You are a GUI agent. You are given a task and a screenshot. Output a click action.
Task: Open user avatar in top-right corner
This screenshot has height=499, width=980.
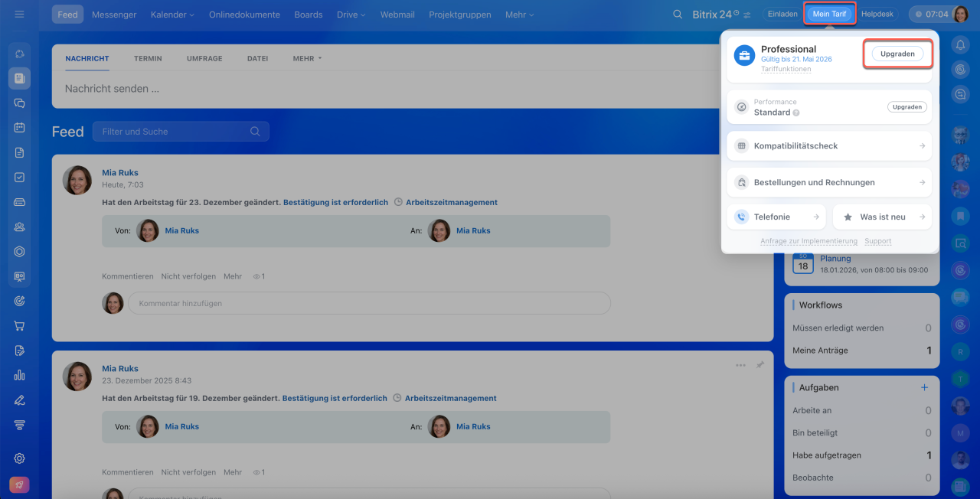pyautogui.click(x=961, y=15)
